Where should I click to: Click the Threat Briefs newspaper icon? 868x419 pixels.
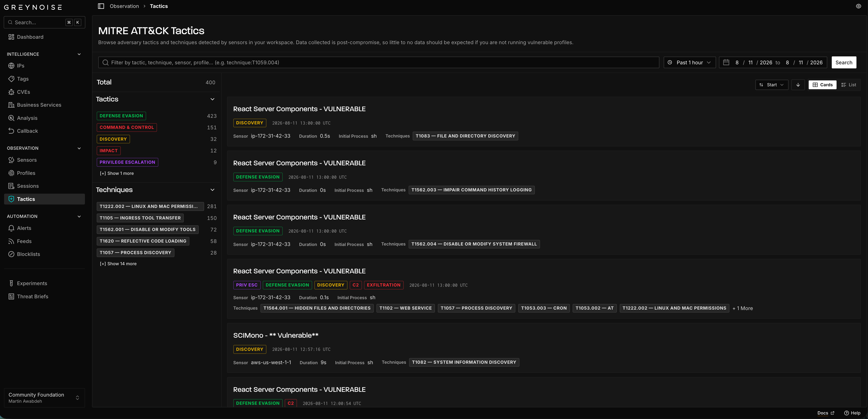(11, 296)
